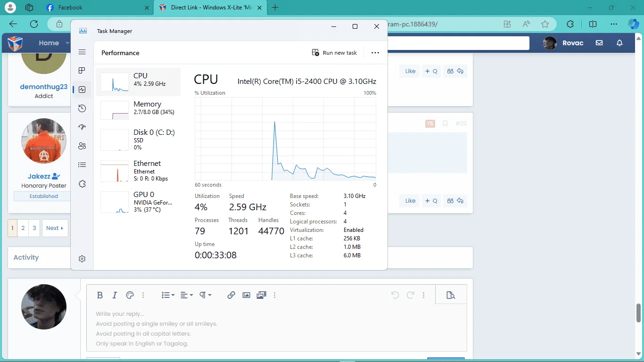Open demonthug23 profile link
This screenshot has height=362, width=644.
(44, 87)
